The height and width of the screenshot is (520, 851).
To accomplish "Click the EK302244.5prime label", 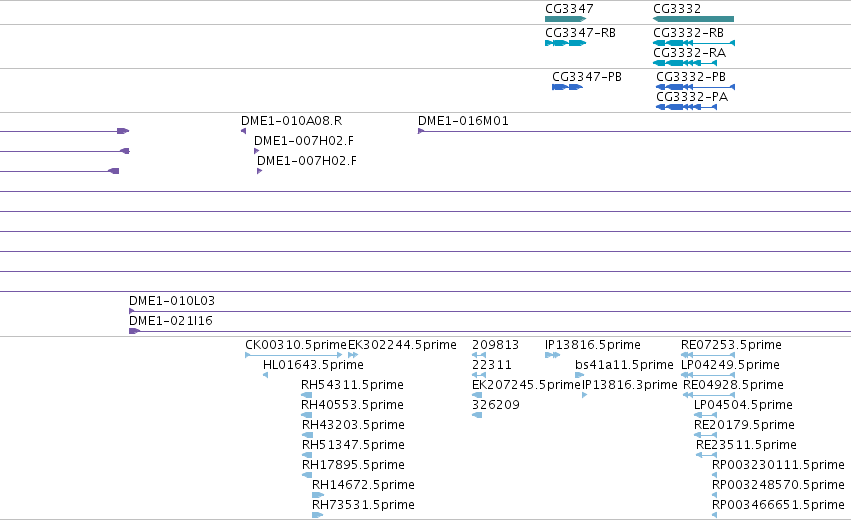I will pos(402,345).
